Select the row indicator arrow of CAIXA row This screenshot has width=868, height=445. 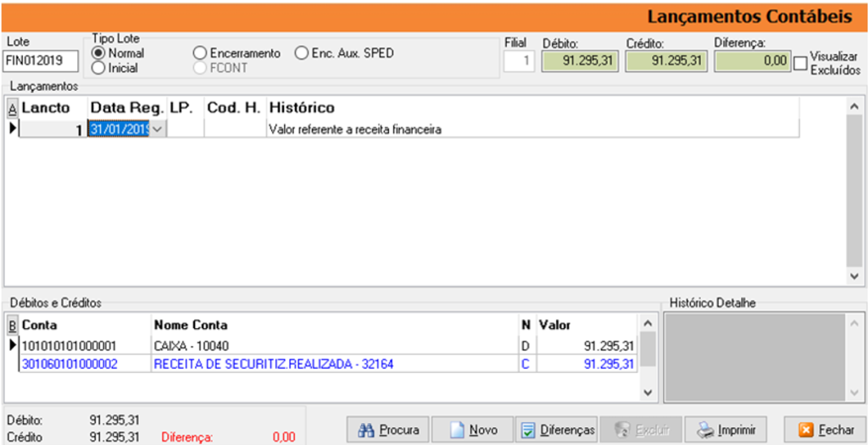pos(14,346)
